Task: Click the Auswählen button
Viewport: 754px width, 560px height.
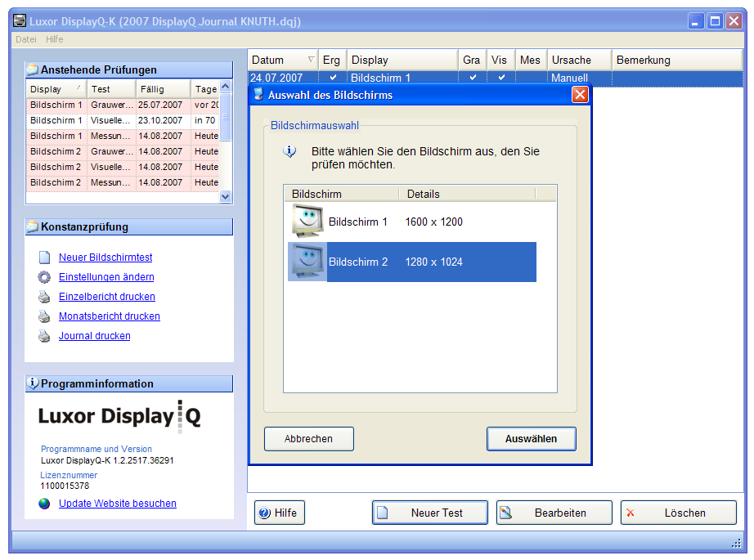Action: pyautogui.click(x=531, y=439)
